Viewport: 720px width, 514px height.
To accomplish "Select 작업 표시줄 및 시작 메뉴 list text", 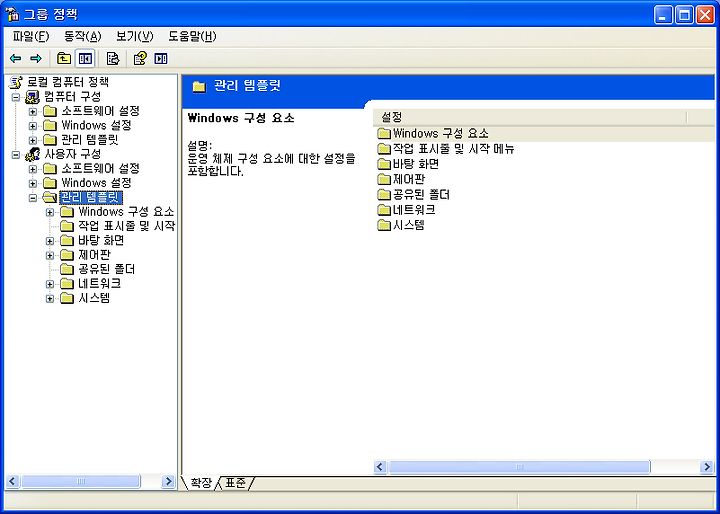I will pyautogui.click(x=454, y=149).
